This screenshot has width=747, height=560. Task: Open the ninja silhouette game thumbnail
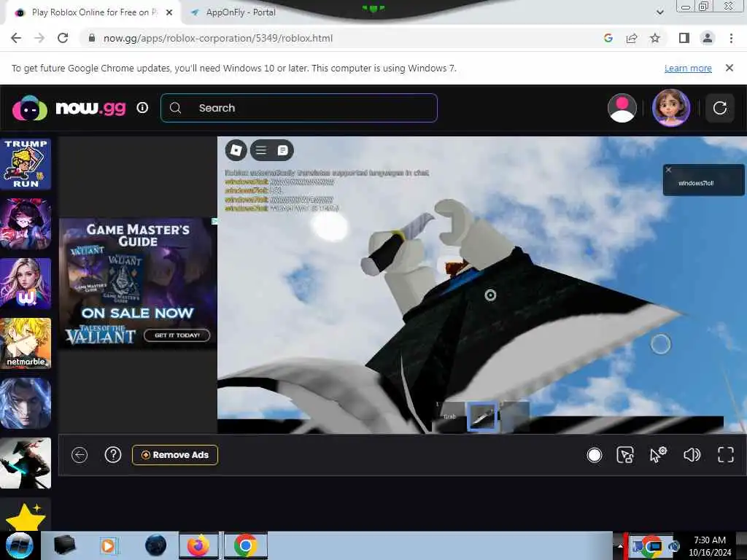point(26,463)
